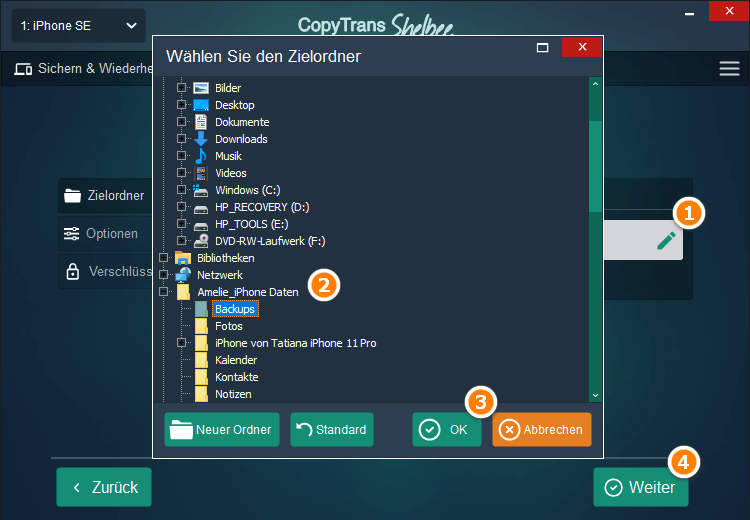Select the Kontakte folder name

(237, 377)
